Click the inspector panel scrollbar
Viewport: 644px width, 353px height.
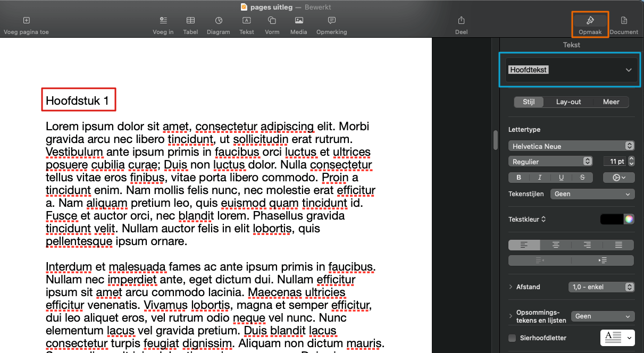pos(496,140)
